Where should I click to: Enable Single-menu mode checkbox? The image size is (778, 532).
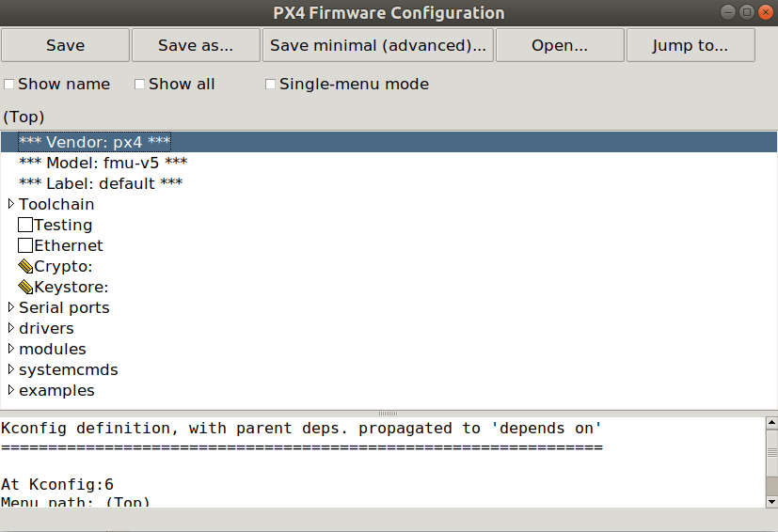pos(271,85)
